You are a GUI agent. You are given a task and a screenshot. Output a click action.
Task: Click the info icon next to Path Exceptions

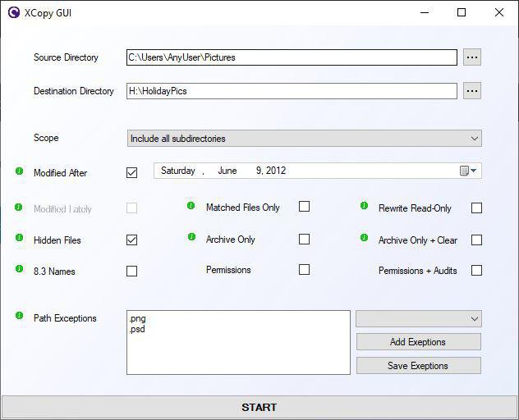point(19,316)
